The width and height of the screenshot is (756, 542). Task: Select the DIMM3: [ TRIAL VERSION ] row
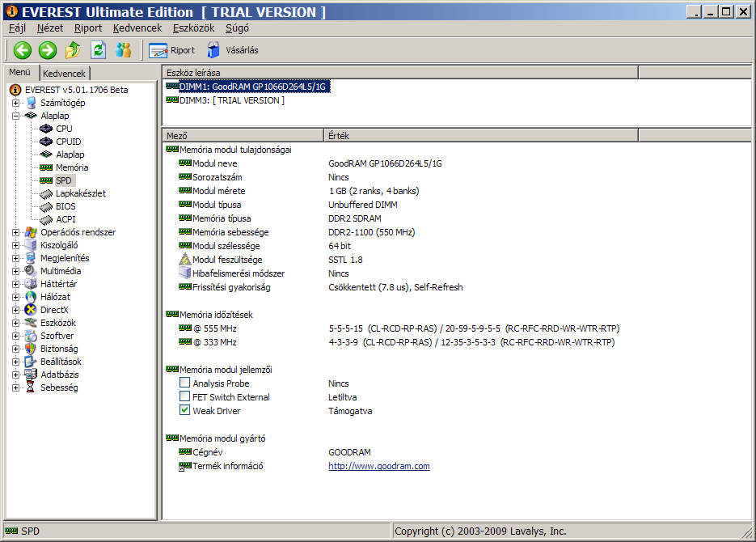click(x=225, y=100)
